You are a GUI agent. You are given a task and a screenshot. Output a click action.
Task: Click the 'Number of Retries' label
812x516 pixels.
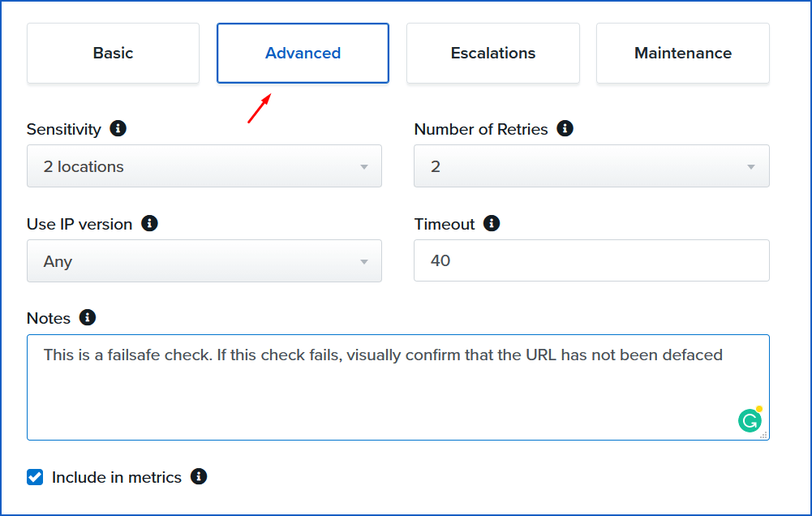pos(481,129)
